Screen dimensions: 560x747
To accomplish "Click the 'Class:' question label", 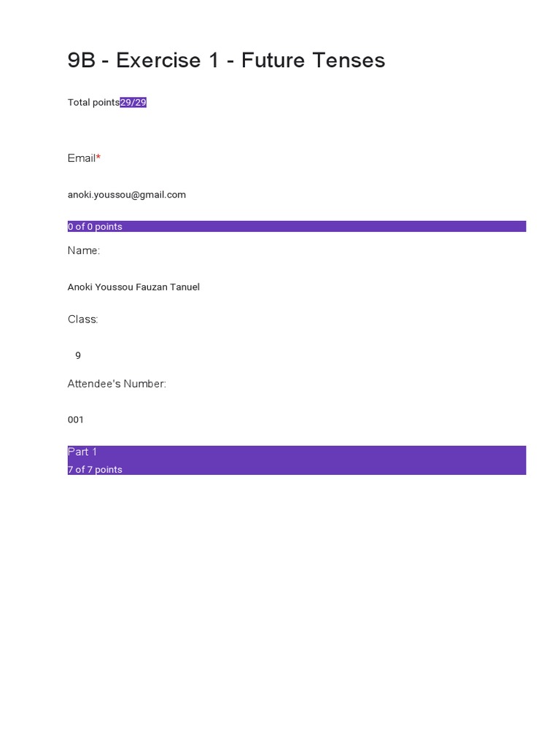I will tap(83, 320).
